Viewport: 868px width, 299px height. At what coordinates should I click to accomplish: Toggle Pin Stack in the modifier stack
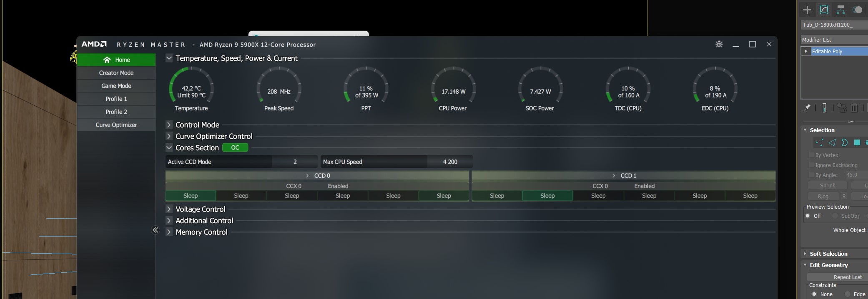tap(807, 108)
